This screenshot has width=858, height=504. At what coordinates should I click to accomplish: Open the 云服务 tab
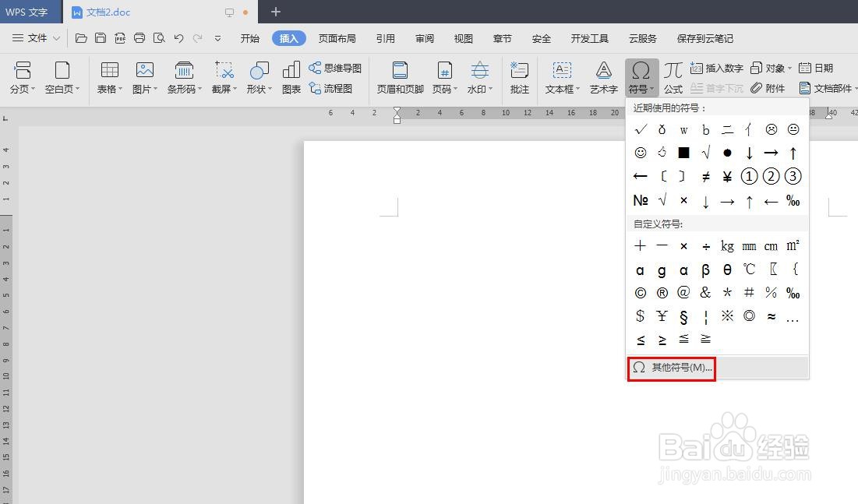click(642, 38)
